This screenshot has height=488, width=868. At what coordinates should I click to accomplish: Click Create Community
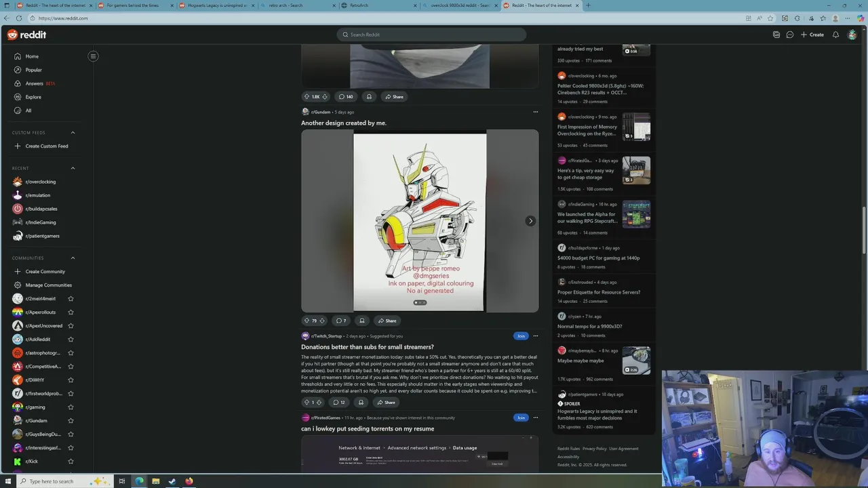pyautogui.click(x=45, y=272)
